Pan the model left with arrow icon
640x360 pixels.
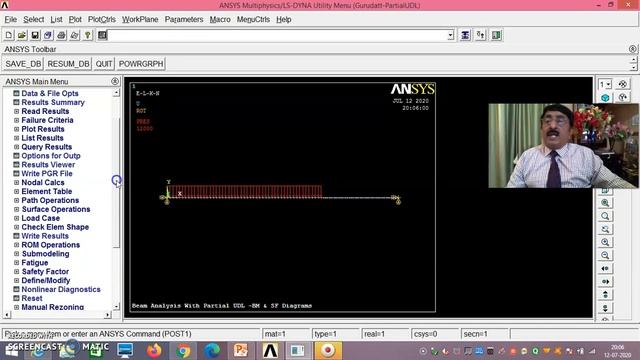point(605,268)
